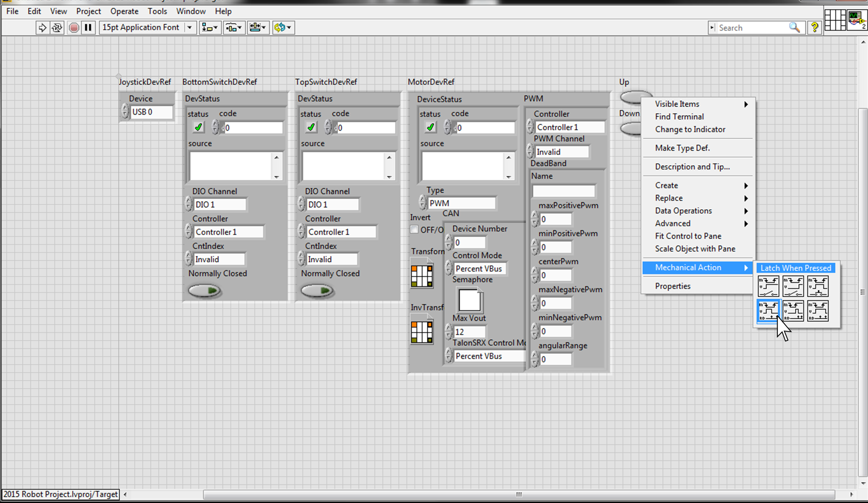Click the 2015 Robot Project.lvproj/Target label
Screen dimensions: 868x503
(x=61, y=494)
